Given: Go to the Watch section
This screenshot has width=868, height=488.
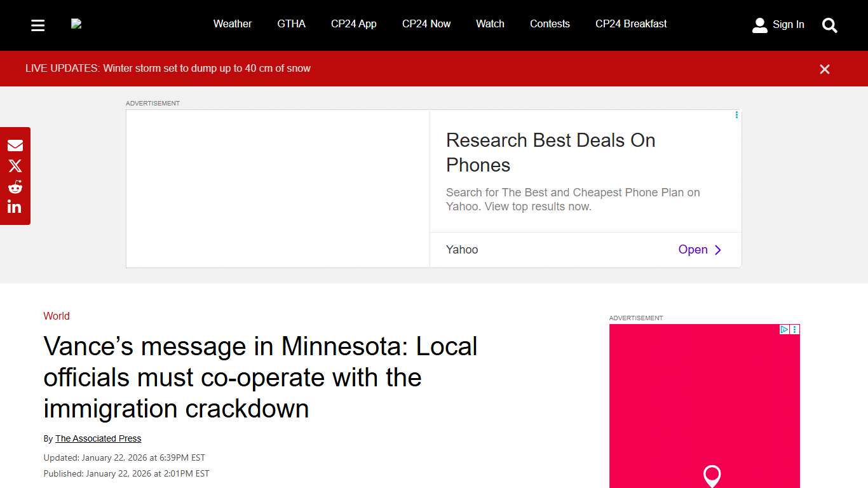Looking at the screenshot, I should click(x=489, y=24).
